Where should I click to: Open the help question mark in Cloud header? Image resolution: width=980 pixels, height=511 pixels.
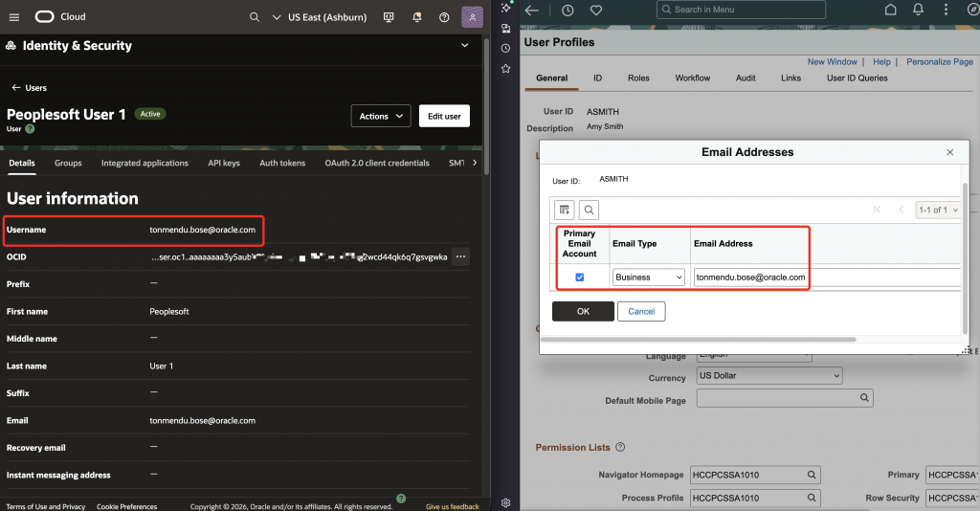[x=444, y=17]
